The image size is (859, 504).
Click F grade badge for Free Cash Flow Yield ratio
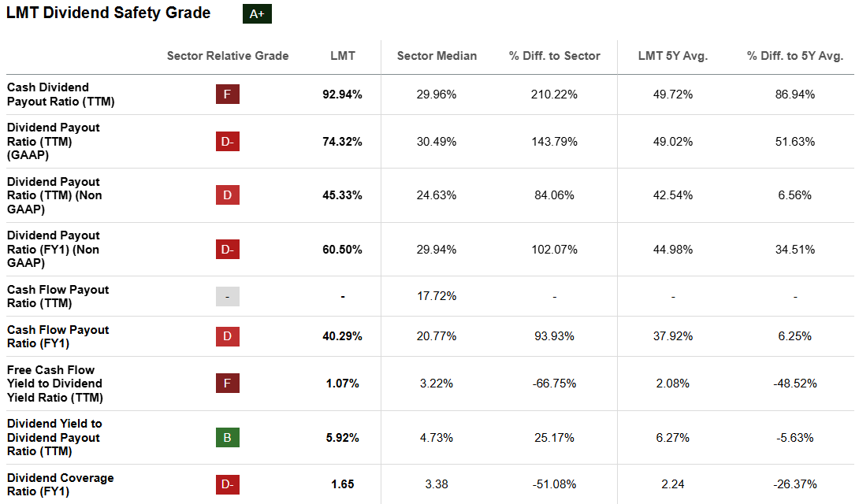coord(228,384)
